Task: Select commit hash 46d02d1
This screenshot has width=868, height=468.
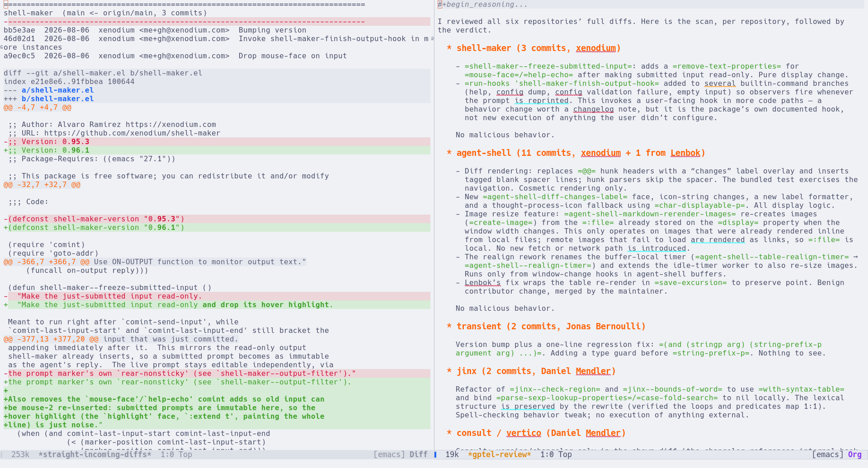Action: point(19,39)
